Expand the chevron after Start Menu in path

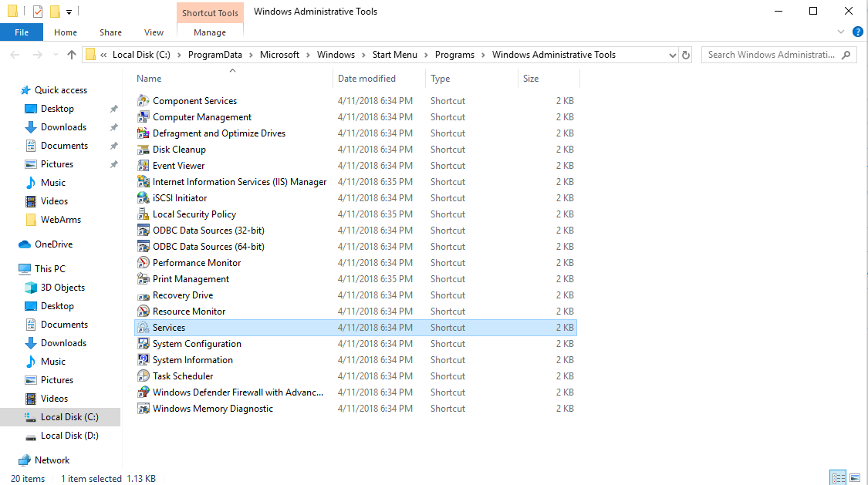426,55
